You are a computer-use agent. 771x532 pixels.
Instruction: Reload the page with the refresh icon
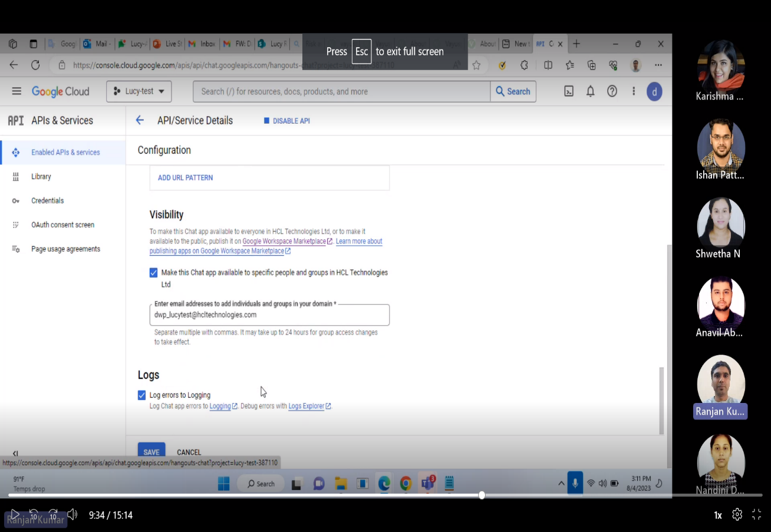click(35, 65)
